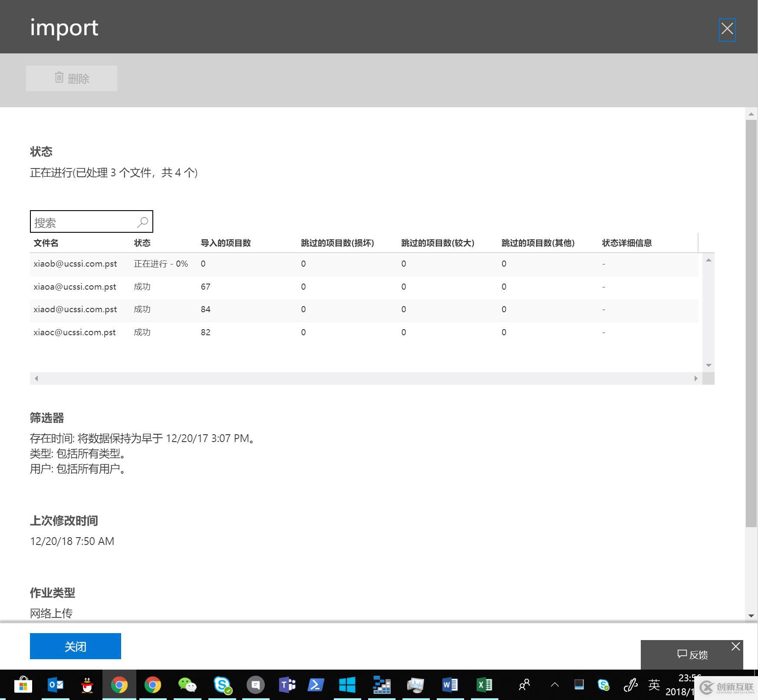The image size is (758, 700).
Task: Open PowerShell from the taskbar
Action: pos(316,685)
